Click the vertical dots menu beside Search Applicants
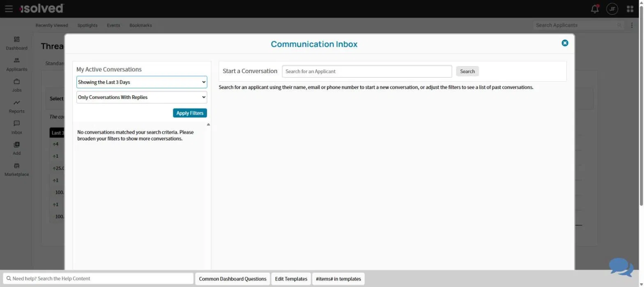This screenshot has height=287, width=644. pos(632,25)
